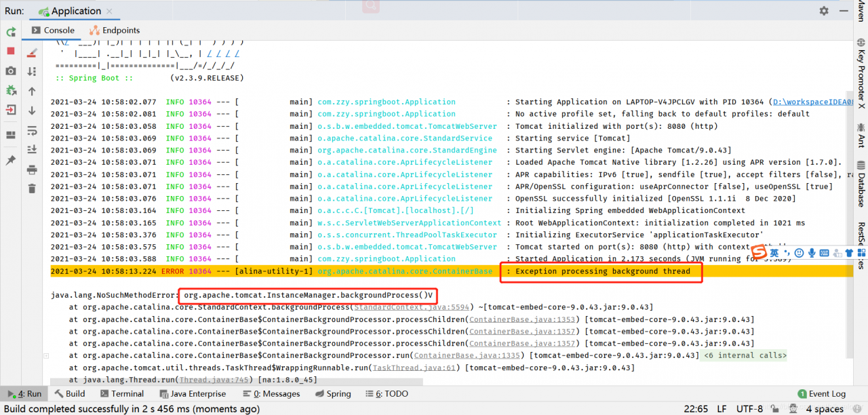Screen dimensions: 868x415
Task: Open the Database side panel
Action: 861,184
